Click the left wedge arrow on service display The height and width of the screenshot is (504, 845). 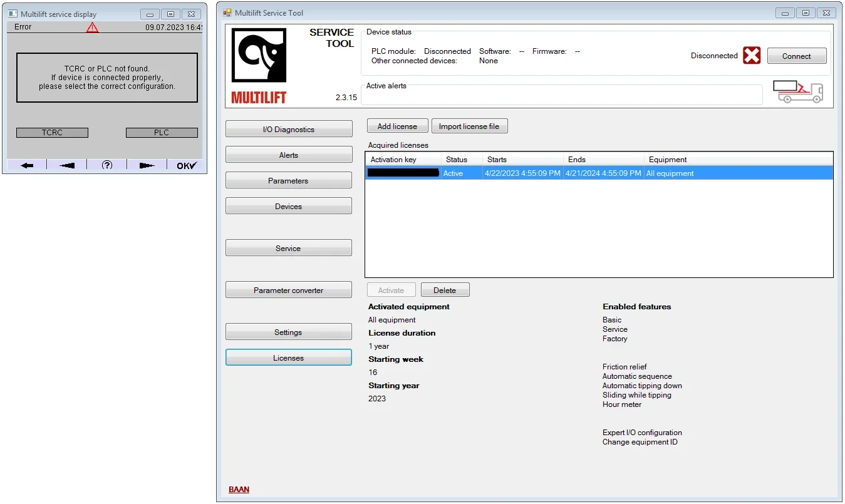click(x=66, y=165)
